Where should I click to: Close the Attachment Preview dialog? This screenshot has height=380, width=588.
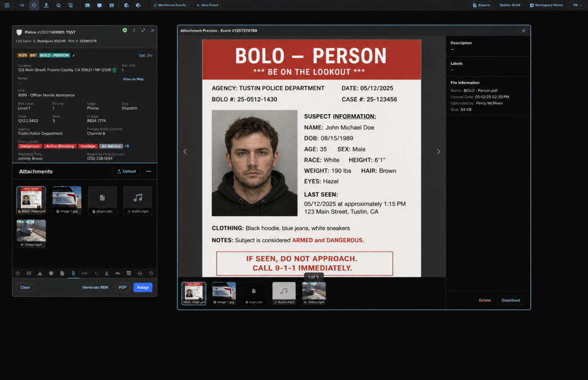523,31
